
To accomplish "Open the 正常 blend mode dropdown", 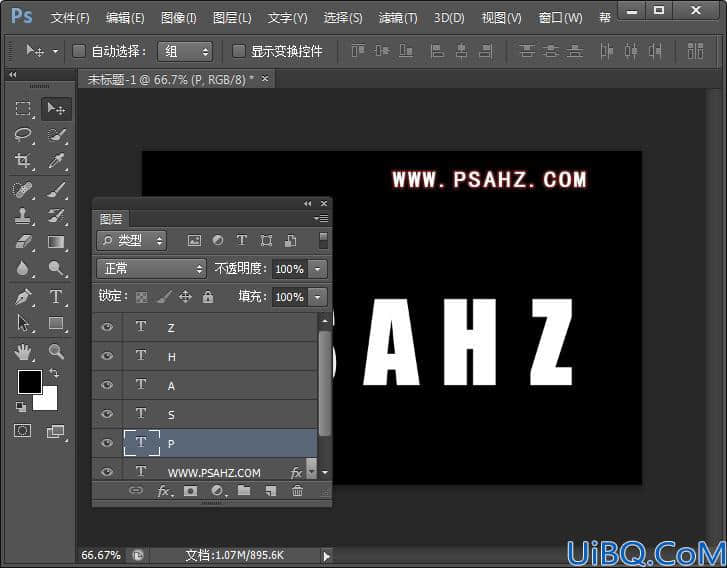I will pyautogui.click(x=151, y=268).
